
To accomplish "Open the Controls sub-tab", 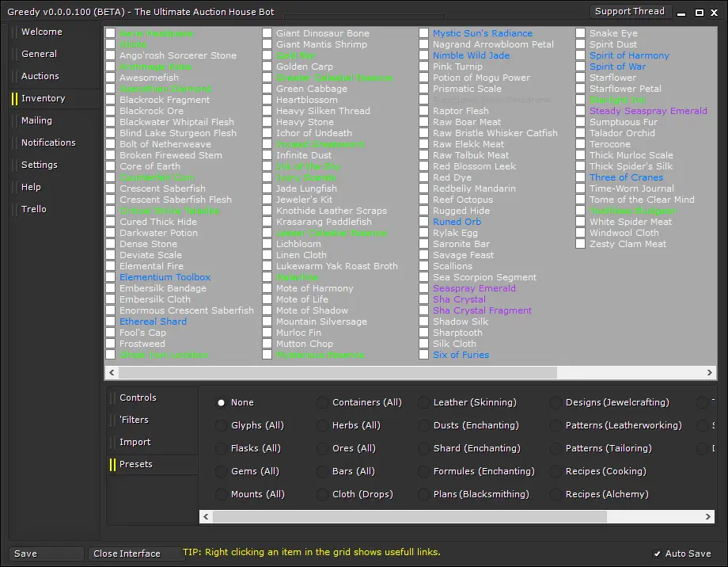I will click(x=138, y=398).
